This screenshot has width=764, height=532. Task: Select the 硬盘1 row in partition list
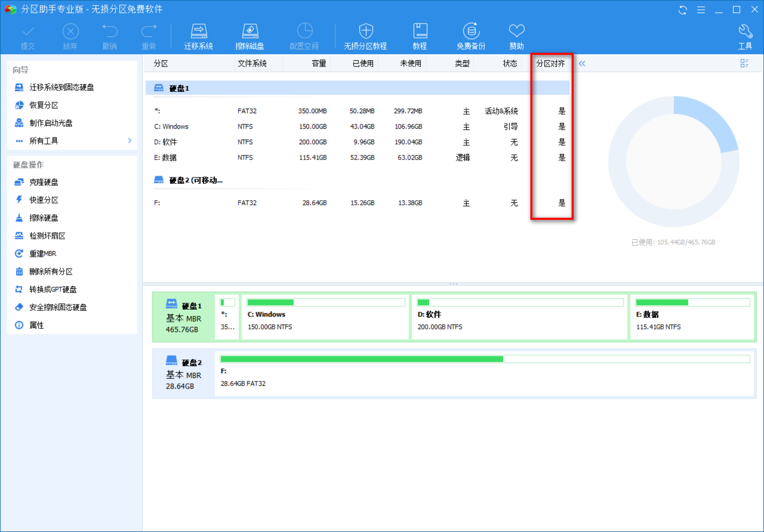click(357, 88)
